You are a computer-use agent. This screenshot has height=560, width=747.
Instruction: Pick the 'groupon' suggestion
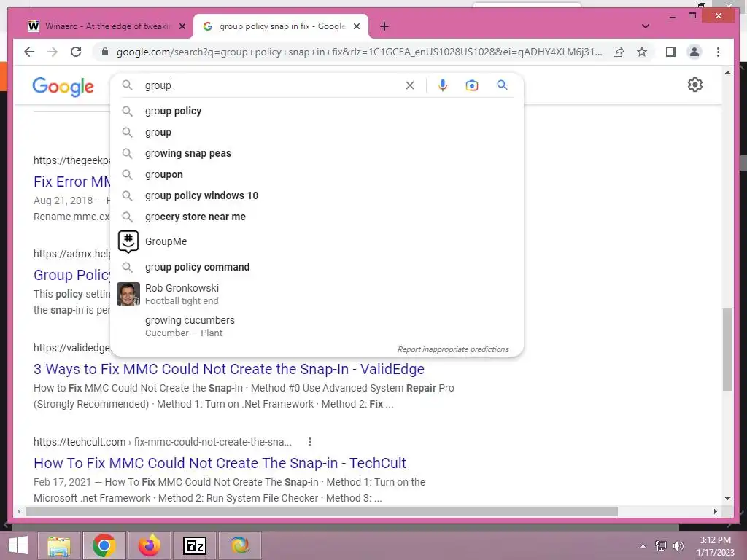point(164,174)
